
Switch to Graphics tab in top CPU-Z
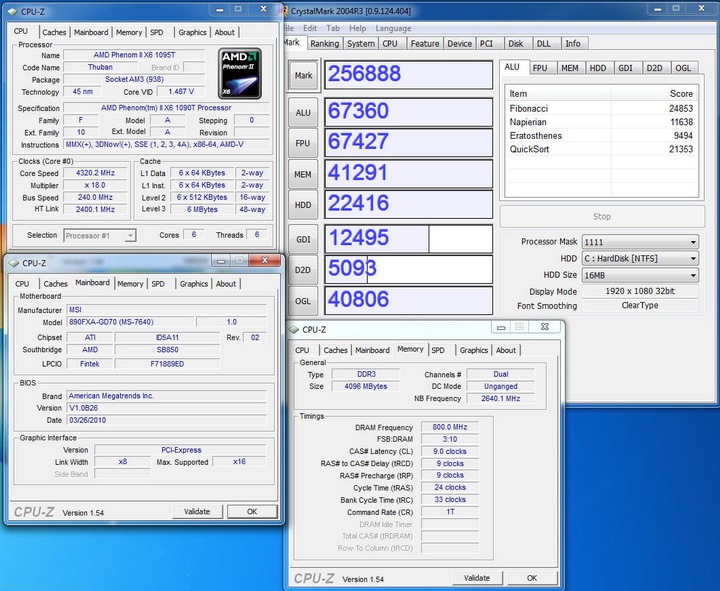click(192, 32)
